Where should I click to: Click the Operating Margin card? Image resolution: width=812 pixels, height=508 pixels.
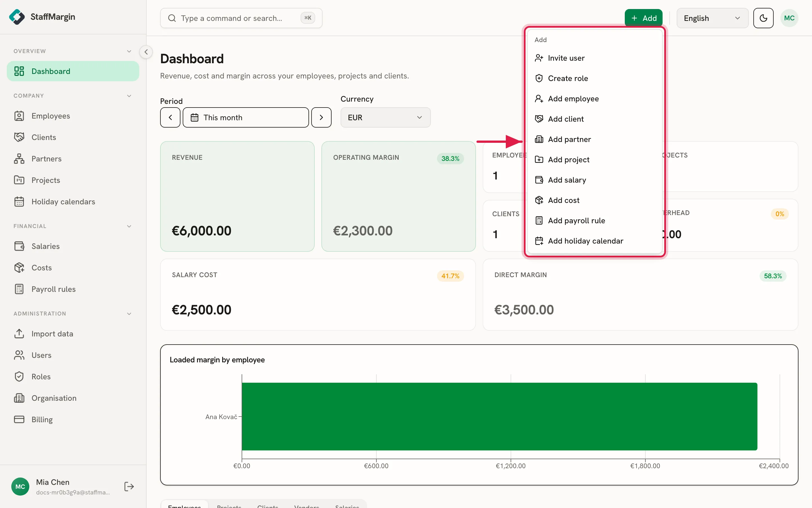398,196
